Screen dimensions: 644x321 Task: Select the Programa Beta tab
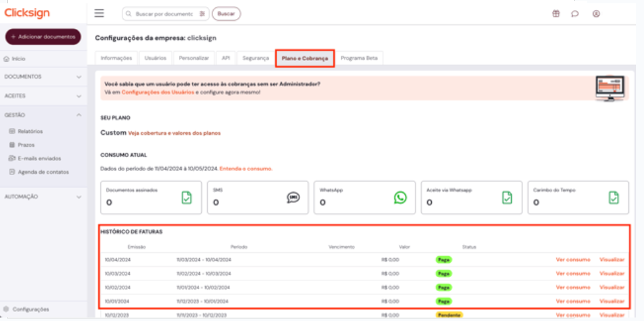359,58
